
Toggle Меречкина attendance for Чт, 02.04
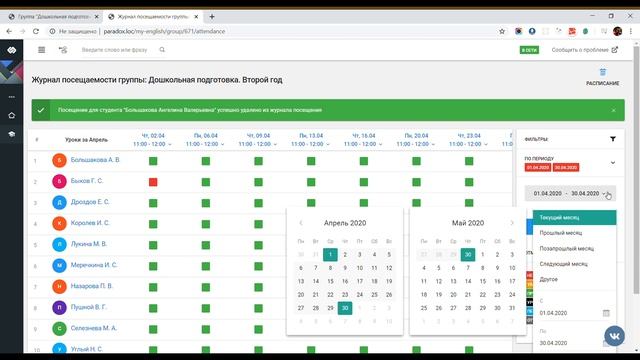click(x=153, y=267)
